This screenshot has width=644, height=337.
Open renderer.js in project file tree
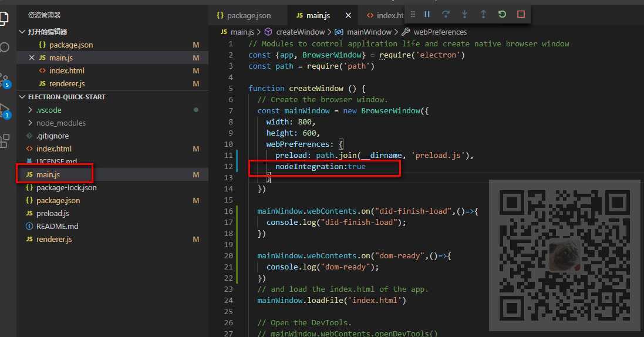(54, 239)
